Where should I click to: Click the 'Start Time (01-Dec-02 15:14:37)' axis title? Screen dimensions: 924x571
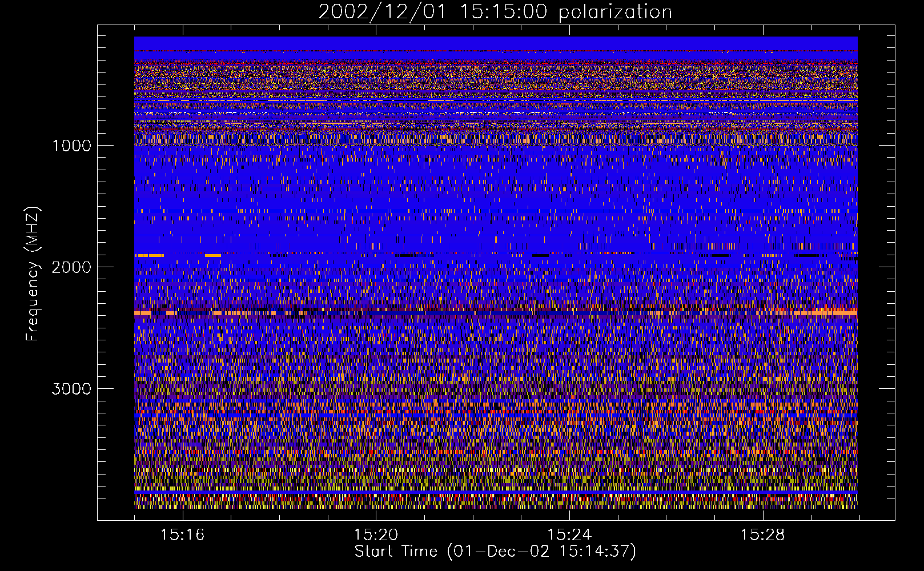pos(495,552)
